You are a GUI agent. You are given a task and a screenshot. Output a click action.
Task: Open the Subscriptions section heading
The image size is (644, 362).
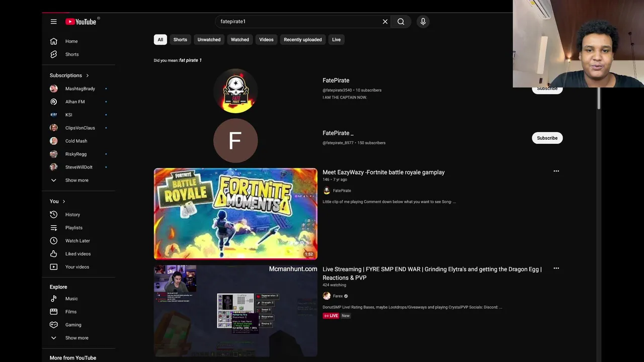pyautogui.click(x=69, y=75)
